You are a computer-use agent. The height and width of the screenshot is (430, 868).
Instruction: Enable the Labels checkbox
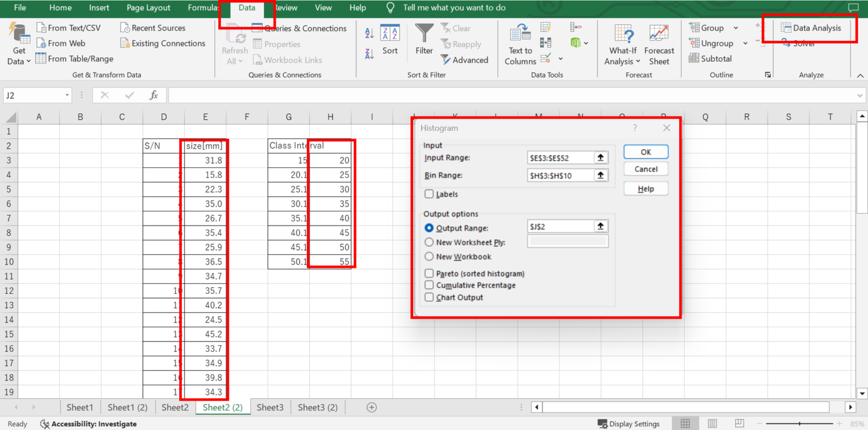(429, 194)
